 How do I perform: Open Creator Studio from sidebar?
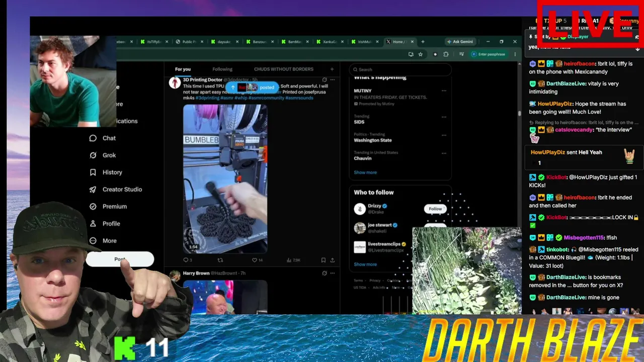tap(116, 190)
